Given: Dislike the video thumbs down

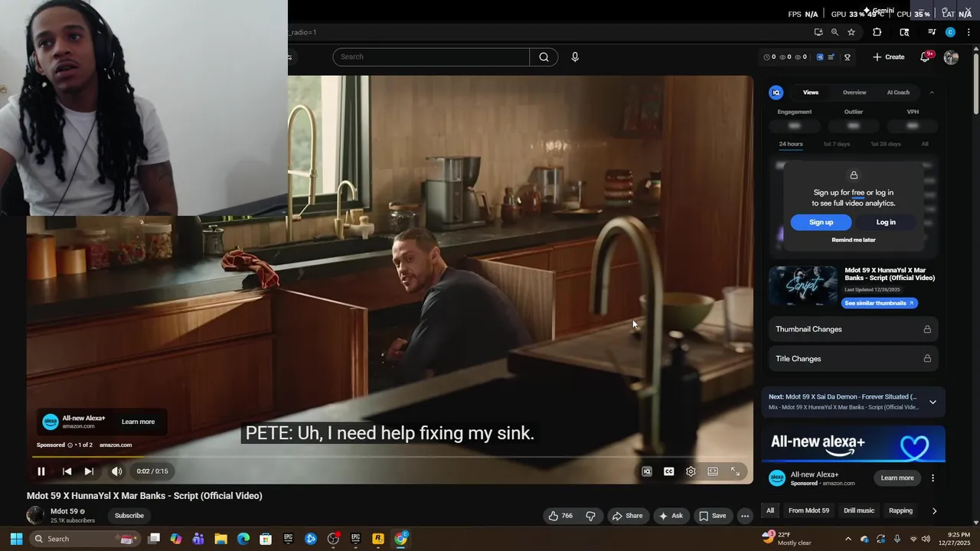Looking at the screenshot, I should tap(591, 516).
